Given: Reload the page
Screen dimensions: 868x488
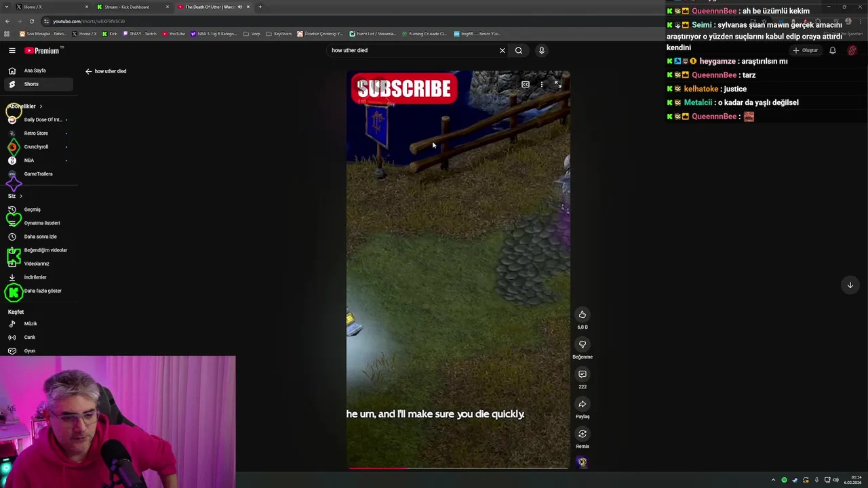Looking at the screenshot, I should [x=31, y=21].
